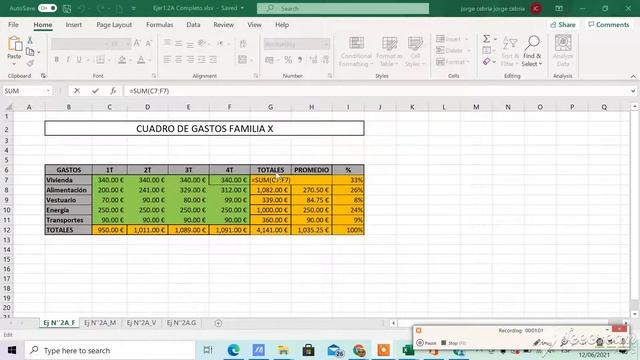Open Format as Table dropdown
Viewport: 640px width, 360px height.
[x=389, y=51]
